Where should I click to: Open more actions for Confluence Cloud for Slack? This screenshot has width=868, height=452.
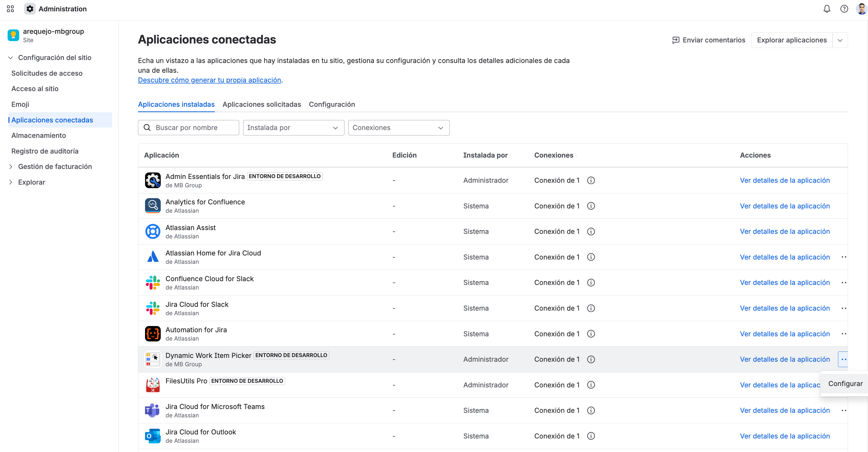(843, 283)
